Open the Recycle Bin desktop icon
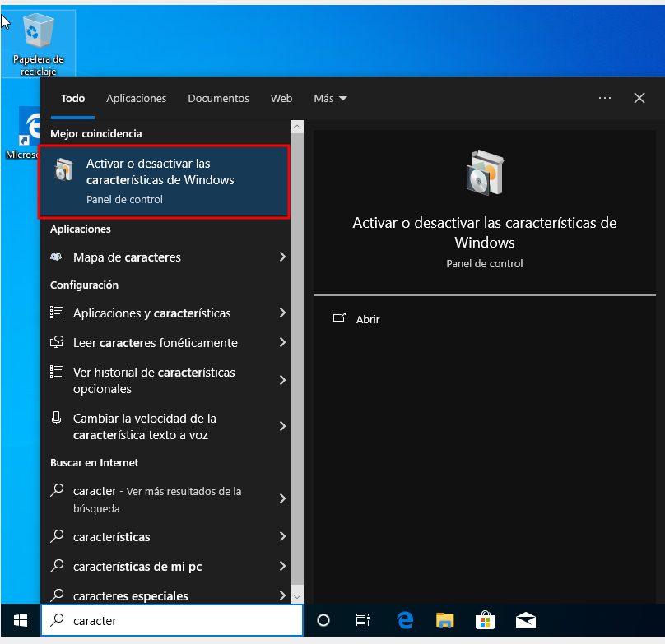665x644 pixels. click(38, 43)
